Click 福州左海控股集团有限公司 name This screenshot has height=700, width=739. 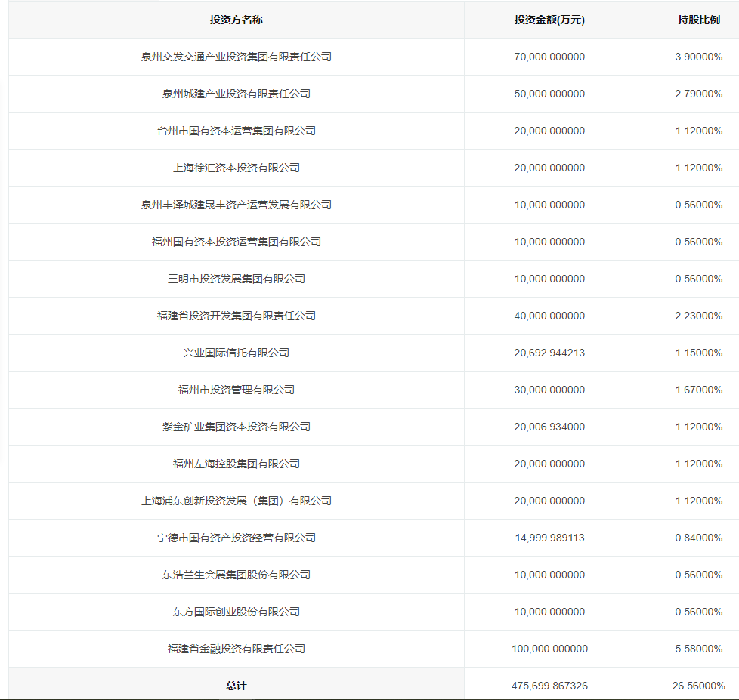click(x=236, y=464)
